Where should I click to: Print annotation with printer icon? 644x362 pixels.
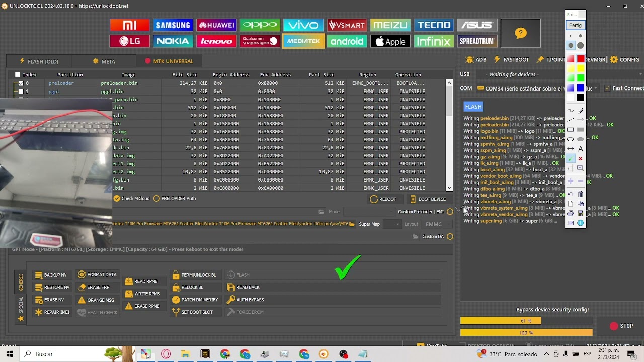(570, 213)
